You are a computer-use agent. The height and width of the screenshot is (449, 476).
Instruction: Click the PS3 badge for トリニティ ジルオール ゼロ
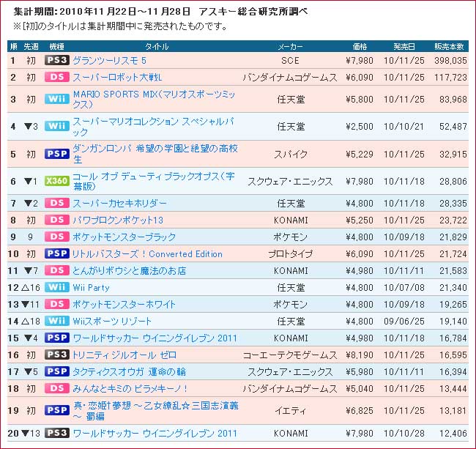point(57,355)
